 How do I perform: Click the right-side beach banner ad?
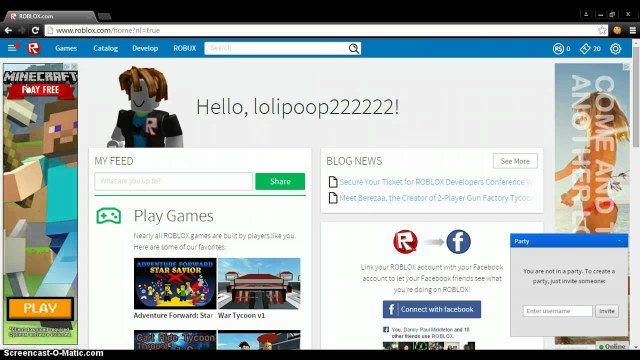(x=592, y=149)
